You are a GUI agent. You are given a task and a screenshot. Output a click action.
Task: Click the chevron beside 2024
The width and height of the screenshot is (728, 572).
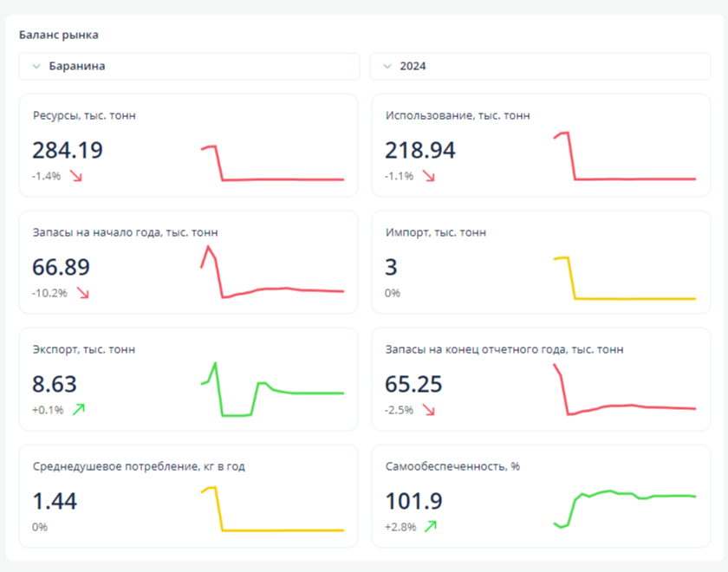click(x=387, y=66)
